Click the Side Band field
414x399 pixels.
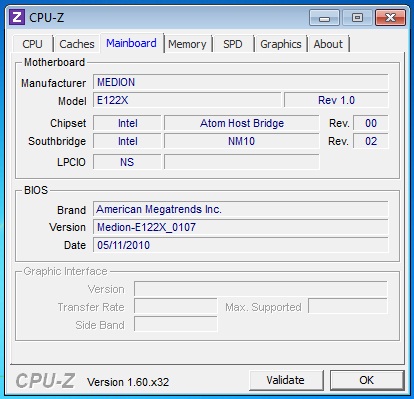coord(176,325)
